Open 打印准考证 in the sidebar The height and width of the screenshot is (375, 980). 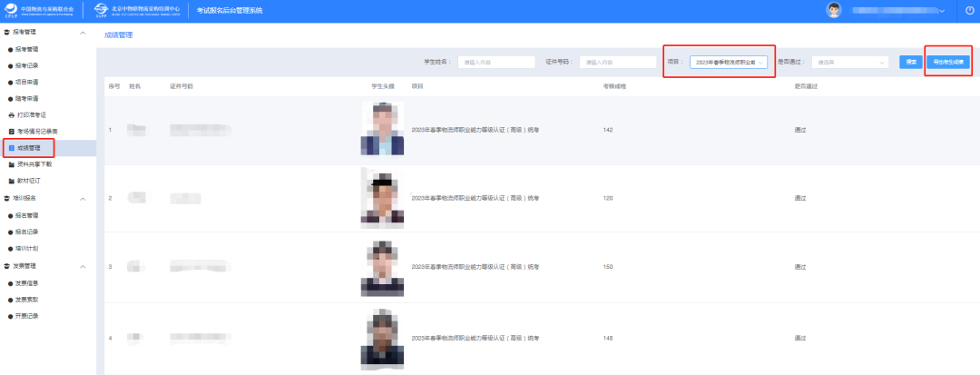pyautogui.click(x=31, y=115)
